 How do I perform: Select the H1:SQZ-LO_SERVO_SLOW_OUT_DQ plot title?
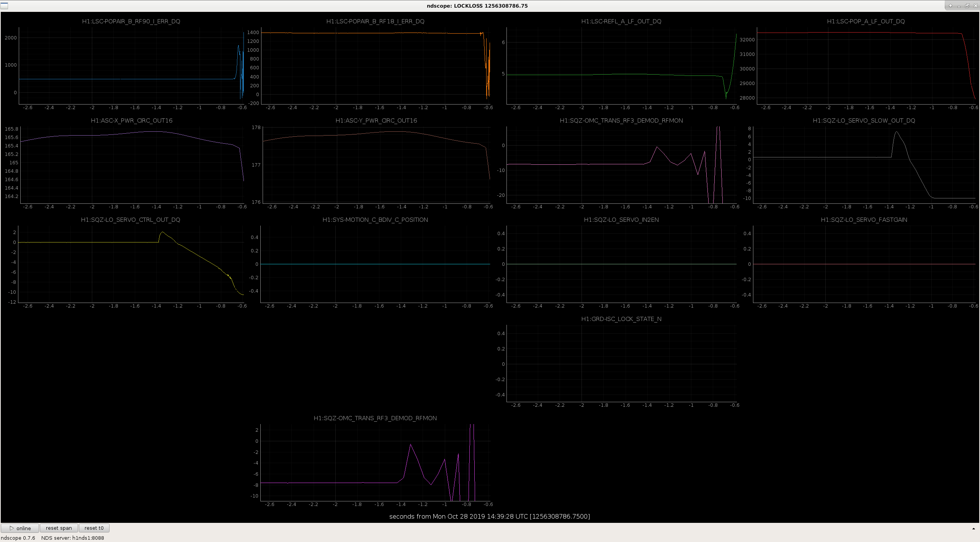[864, 121]
